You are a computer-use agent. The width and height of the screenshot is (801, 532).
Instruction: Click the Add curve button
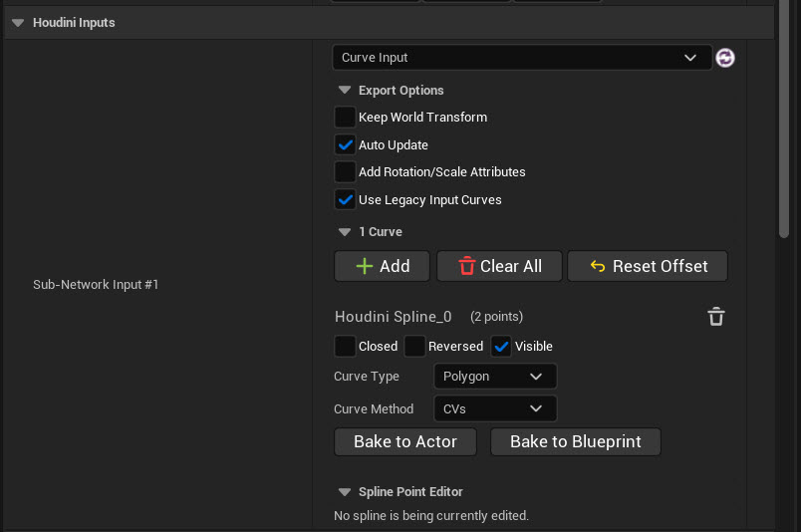tap(382, 266)
